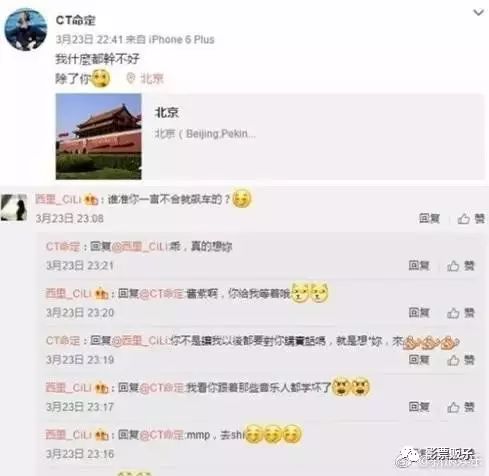489x476 pixels.
Task: Reply to the 23:17 comment
Action: click(419, 406)
